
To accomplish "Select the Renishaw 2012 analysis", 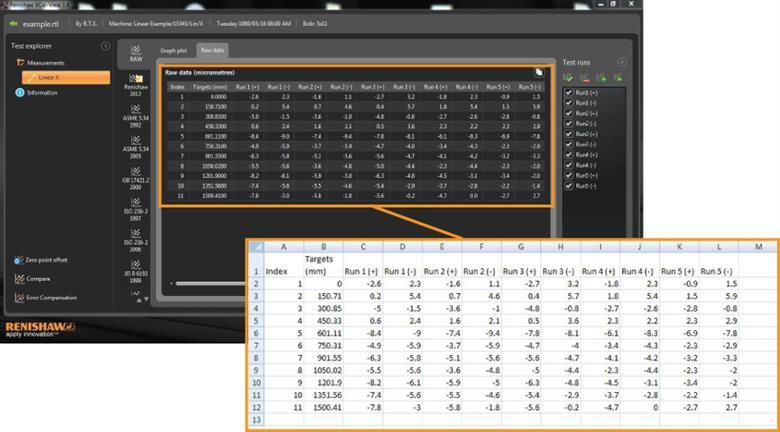I will pyautogui.click(x=136, y=86).
